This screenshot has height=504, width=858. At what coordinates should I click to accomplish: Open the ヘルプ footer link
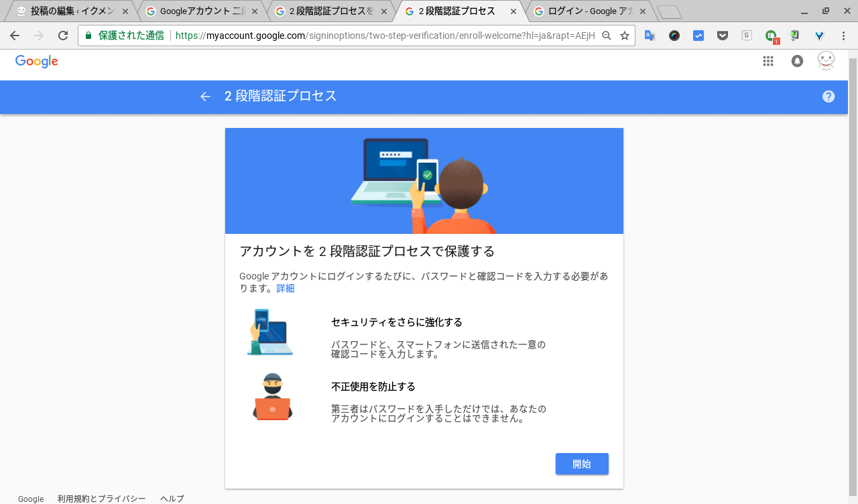[172, 499]
